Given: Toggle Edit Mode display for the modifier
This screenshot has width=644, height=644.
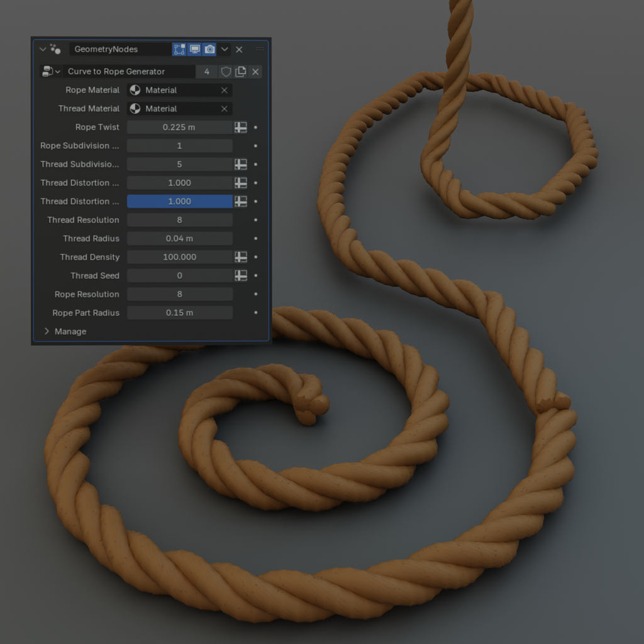Looking at the screenshot, I should [x=179, y=49].
